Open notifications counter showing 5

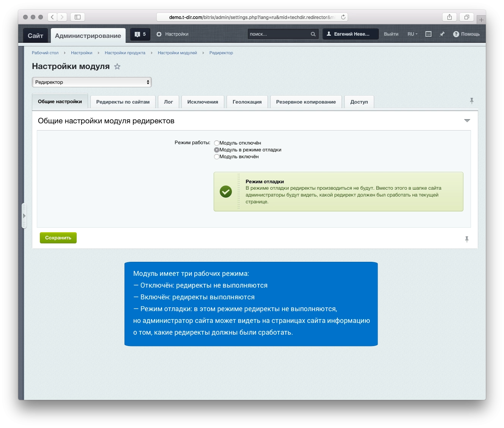pos(140,34)
